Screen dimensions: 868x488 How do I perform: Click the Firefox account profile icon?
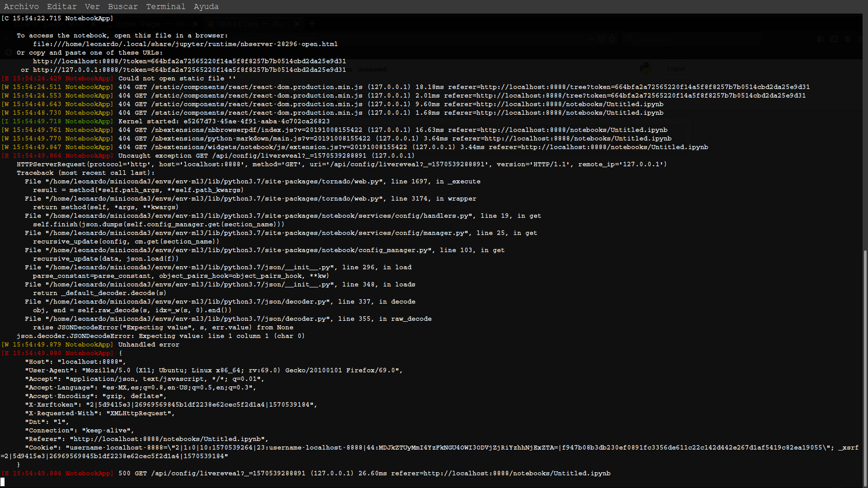[848, 39]
